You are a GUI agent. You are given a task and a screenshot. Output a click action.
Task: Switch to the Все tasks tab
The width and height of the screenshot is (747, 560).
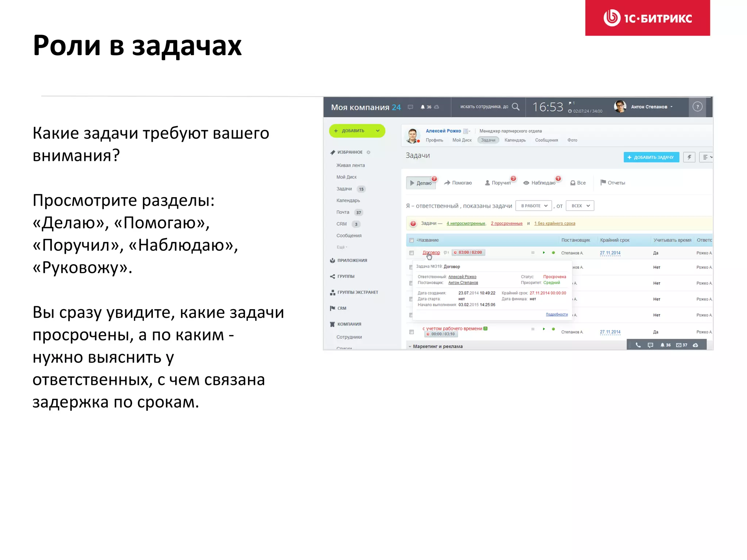pos(578,183)
